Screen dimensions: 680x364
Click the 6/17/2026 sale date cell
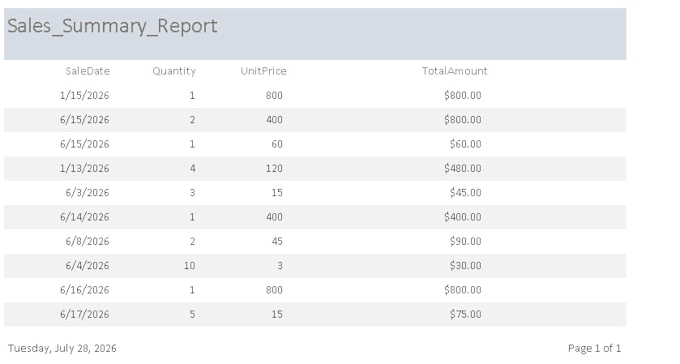pos(85,314)
